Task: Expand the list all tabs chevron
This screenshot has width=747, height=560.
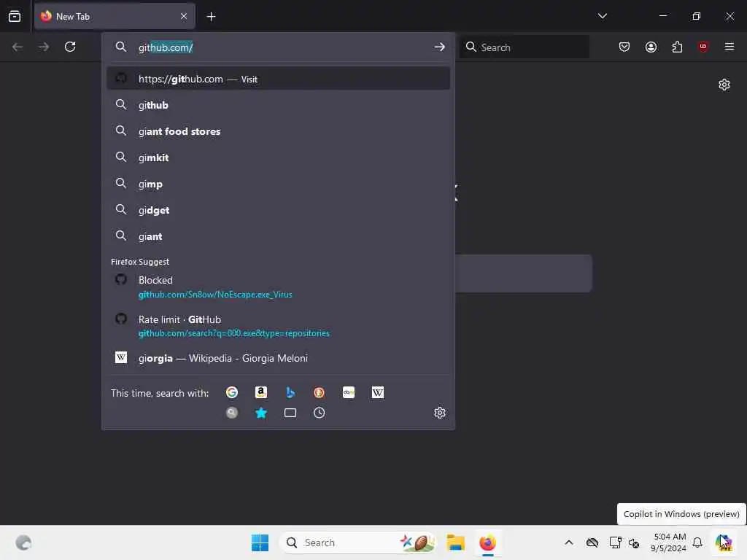Action: coord(602,16)
